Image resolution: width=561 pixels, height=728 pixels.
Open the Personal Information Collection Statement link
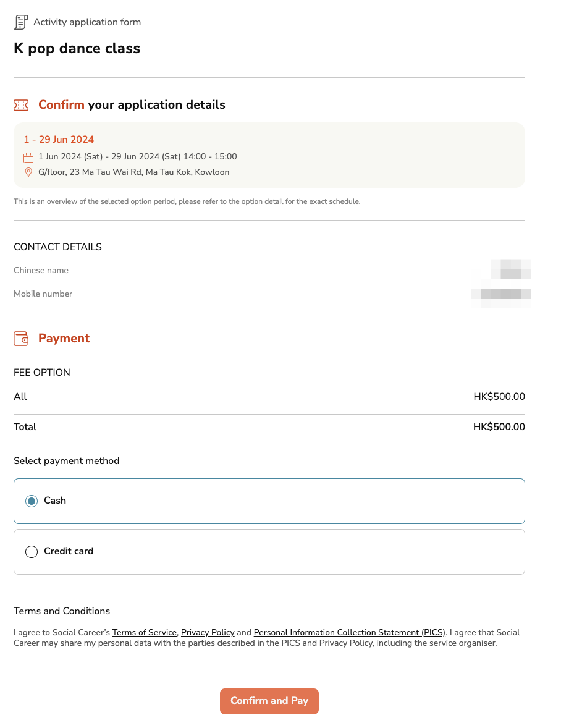coord(350,632)
